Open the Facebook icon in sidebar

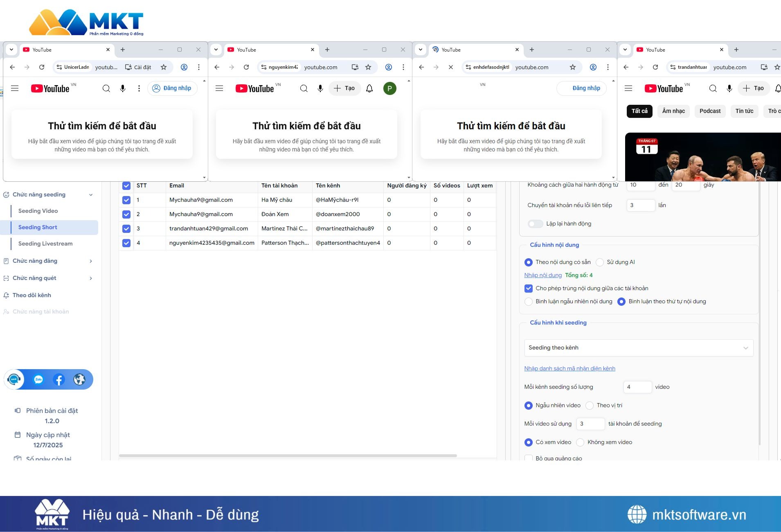[x=59, y=380]
